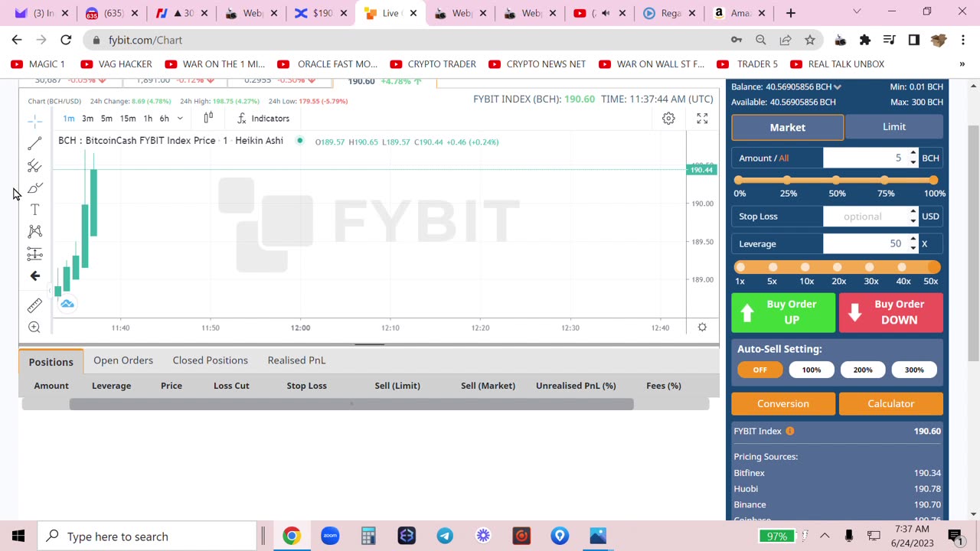The width and height of the screenshot is (980, 551).
Task: Click the Amount stepper arrows
Action: pos(913,158)
